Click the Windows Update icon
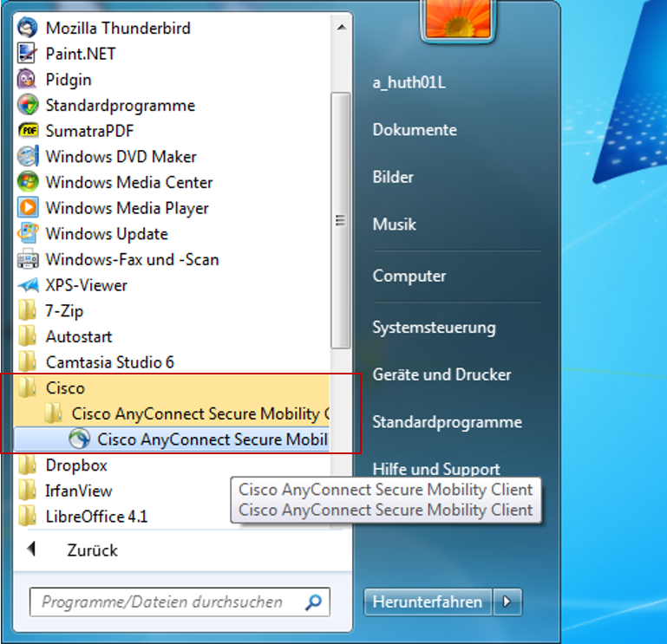 [x=28, y=233]
